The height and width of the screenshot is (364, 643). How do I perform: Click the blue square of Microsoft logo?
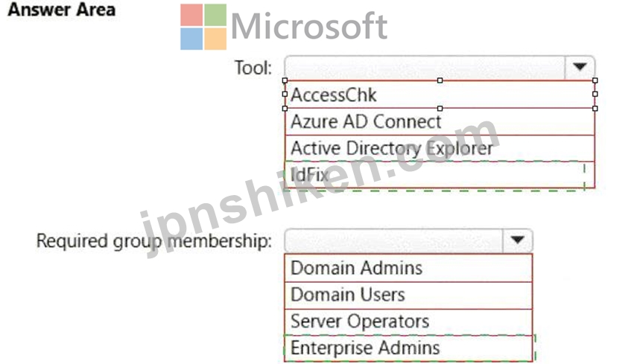pos(191,39)
